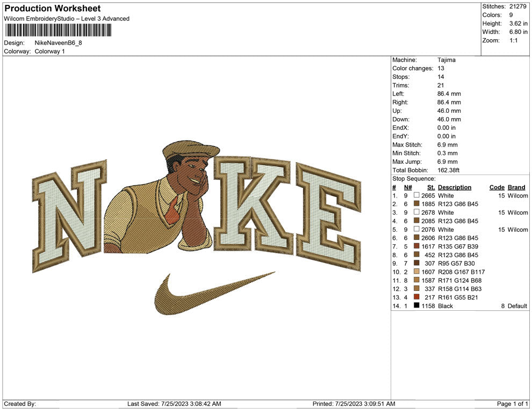This screenshot has height=409, width=532.
Task: Click the Up value '46.0 mm'
Action: click(x=449, y=111)
